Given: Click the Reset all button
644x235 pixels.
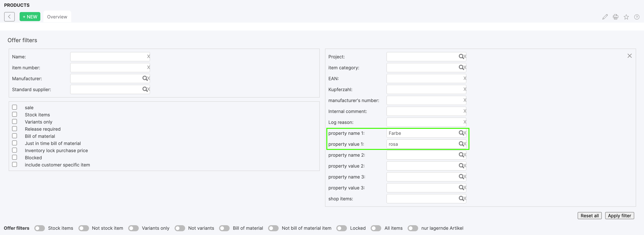Looking at the screenshot, I should pos(590,216).
